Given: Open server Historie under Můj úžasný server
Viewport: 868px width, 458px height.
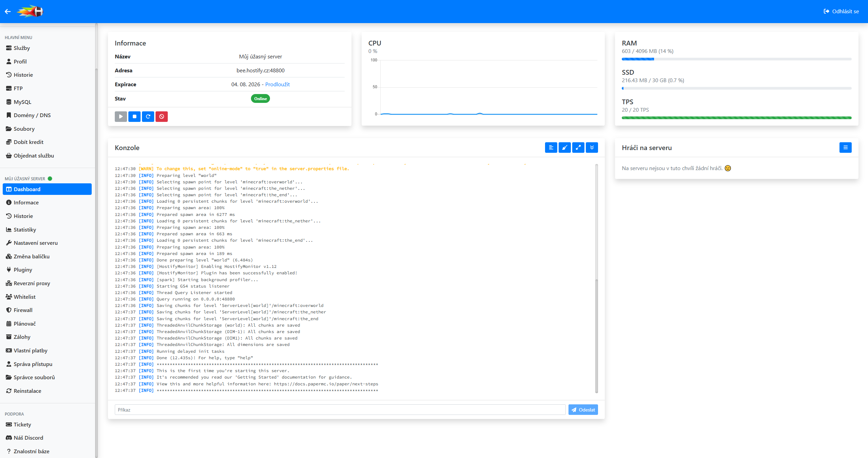Looking at the screenshot, I should coord(47,216).
